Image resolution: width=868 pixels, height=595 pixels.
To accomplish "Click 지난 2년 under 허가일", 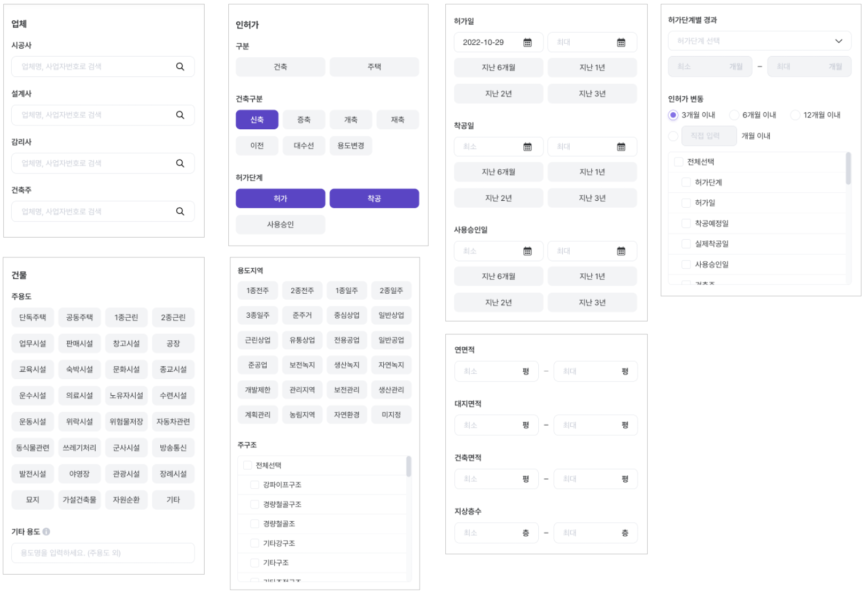I will 499,93.
